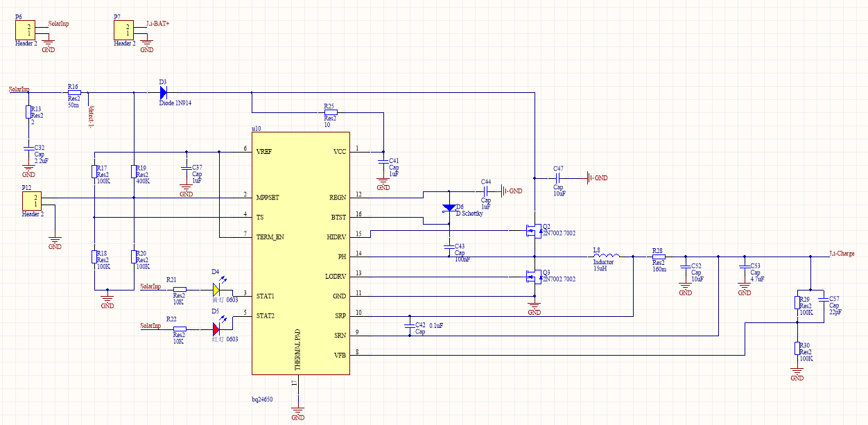This screenshot has width=868, height=425.
Task: Click the Li-Charge net label
Action: pyautogui.click(x=842, y=254)
